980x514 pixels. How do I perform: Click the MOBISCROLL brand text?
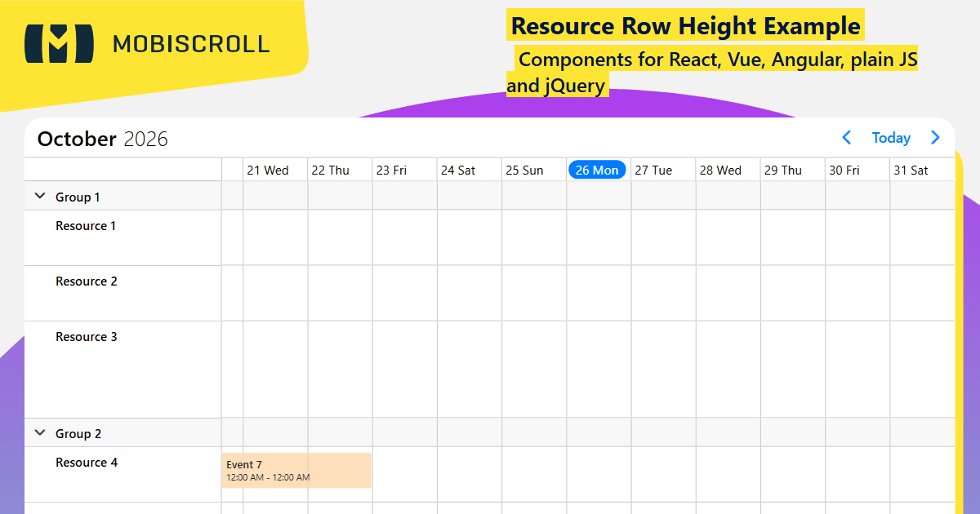coord(191,44)
